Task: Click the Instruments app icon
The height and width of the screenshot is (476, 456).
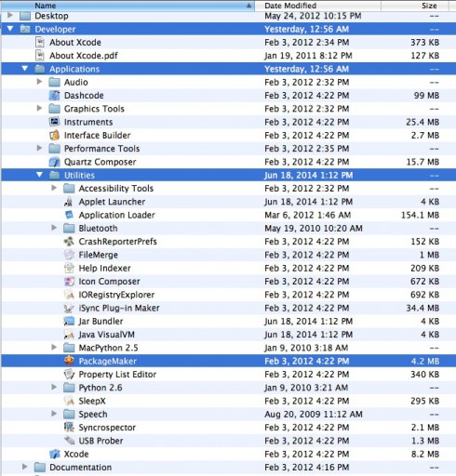Action: (55, 122)
